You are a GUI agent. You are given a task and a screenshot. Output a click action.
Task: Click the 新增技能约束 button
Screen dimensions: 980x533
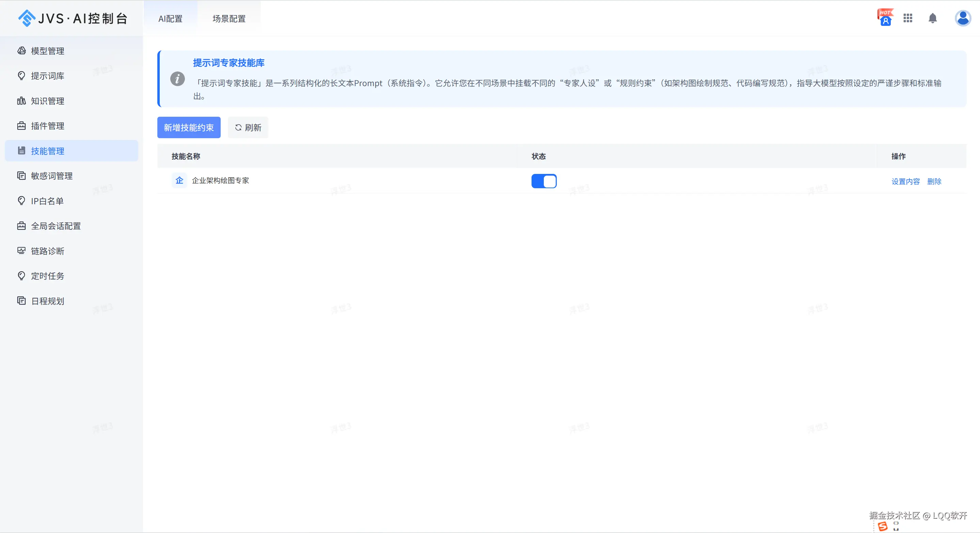[x=189, y=127]
